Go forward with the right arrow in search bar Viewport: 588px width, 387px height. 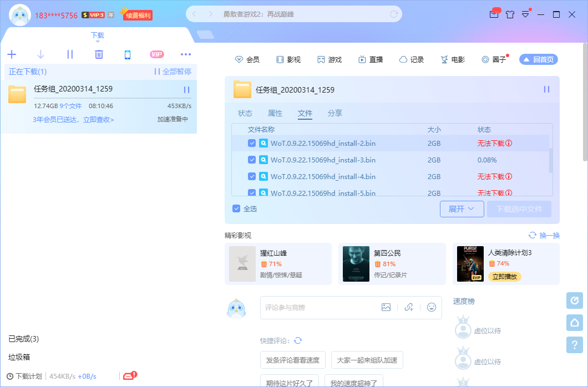210,14
